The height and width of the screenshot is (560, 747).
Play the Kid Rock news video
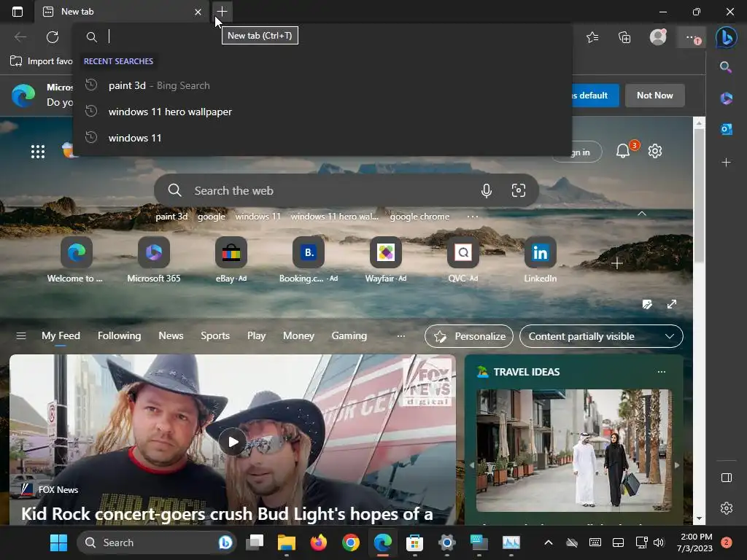tap(233, 442)
